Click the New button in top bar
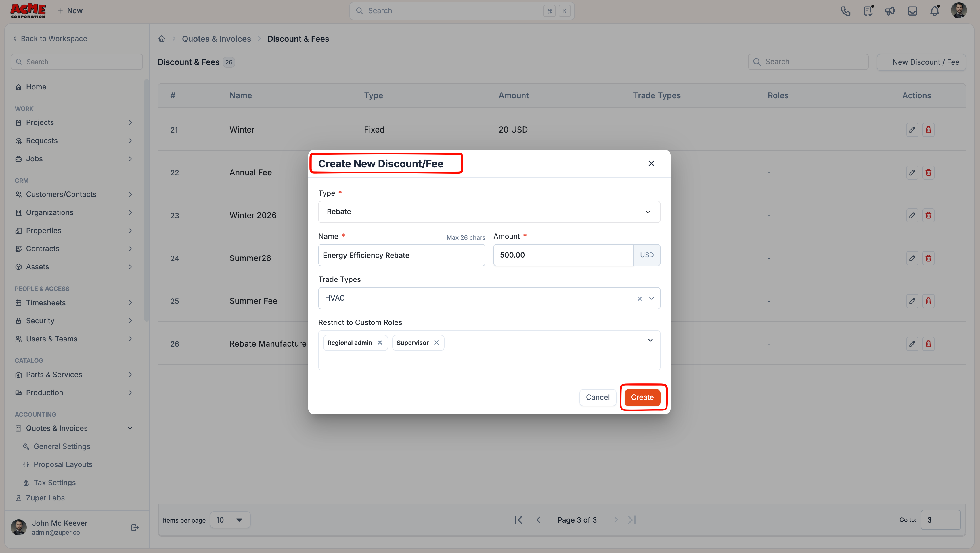Screen dimensions: 980x553 70,11
